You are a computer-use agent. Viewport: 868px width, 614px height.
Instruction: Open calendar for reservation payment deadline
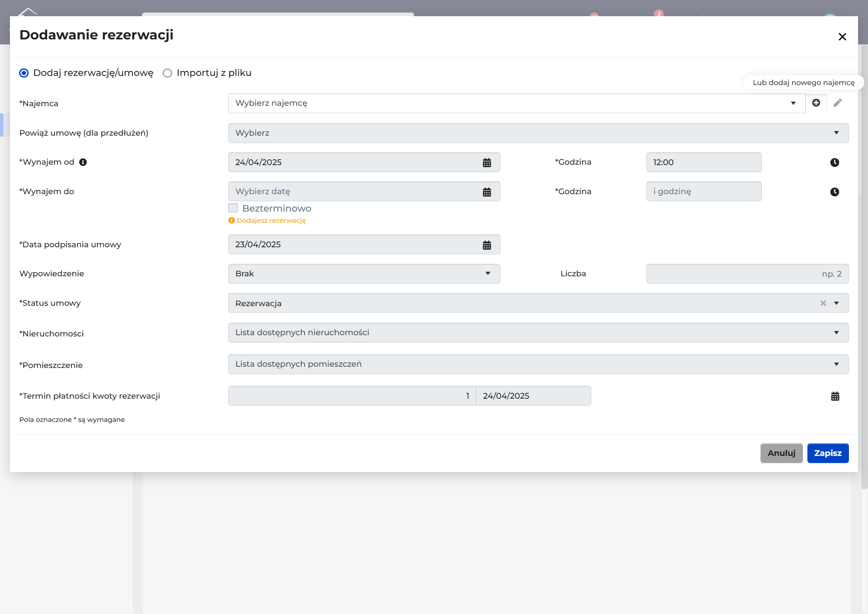click(x=835, y=396)
